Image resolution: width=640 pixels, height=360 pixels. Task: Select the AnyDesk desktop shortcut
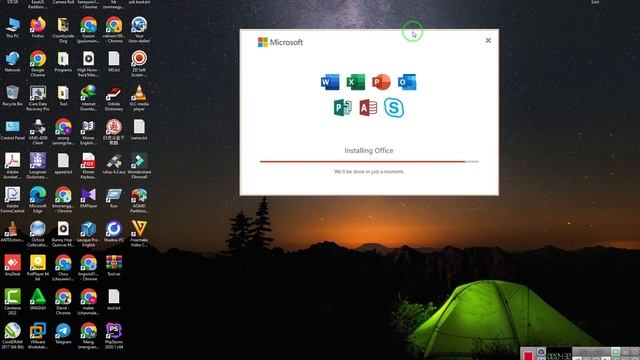(13, 265)
